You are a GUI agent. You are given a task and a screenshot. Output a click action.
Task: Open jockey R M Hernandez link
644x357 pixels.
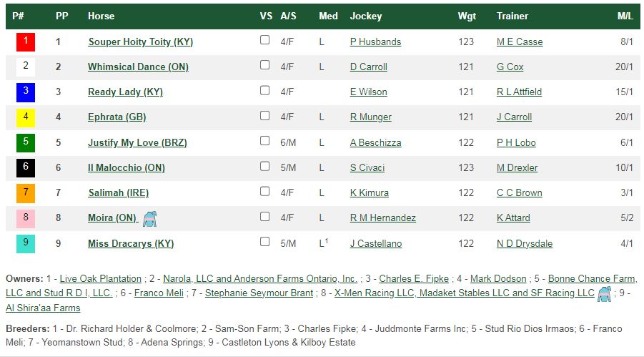point(383,218)
